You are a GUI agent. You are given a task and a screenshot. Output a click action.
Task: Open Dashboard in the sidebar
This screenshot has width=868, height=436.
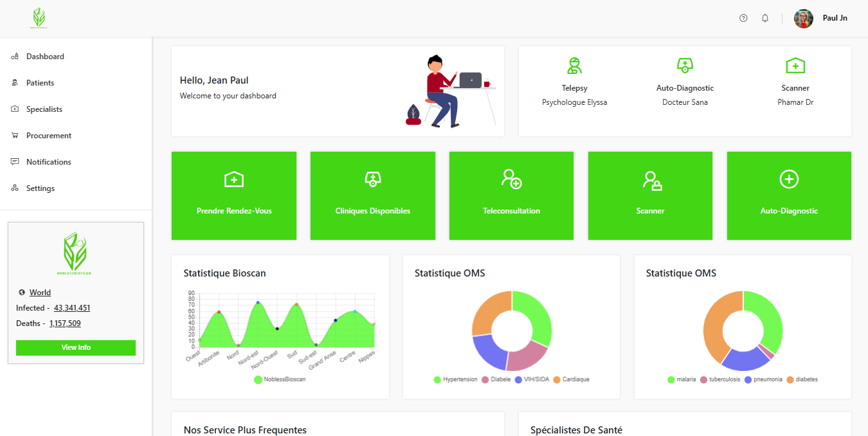45,57
